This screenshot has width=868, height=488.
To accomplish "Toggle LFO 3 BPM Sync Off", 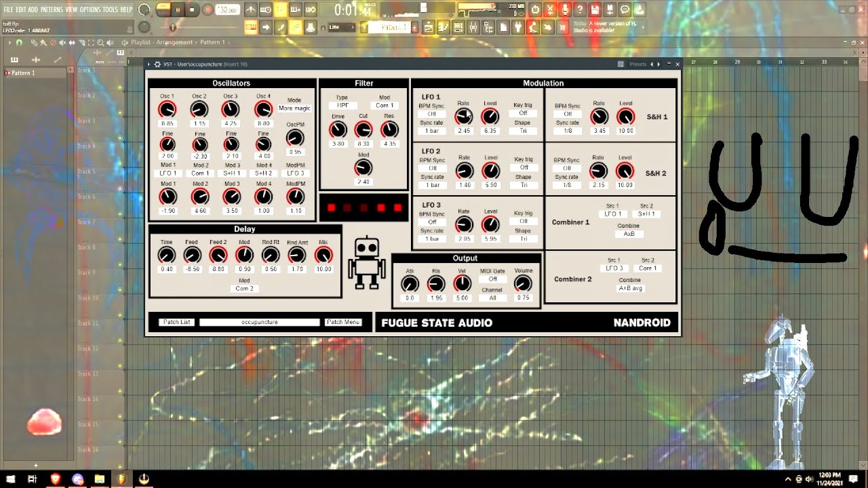I will click(x=432, y=222).
